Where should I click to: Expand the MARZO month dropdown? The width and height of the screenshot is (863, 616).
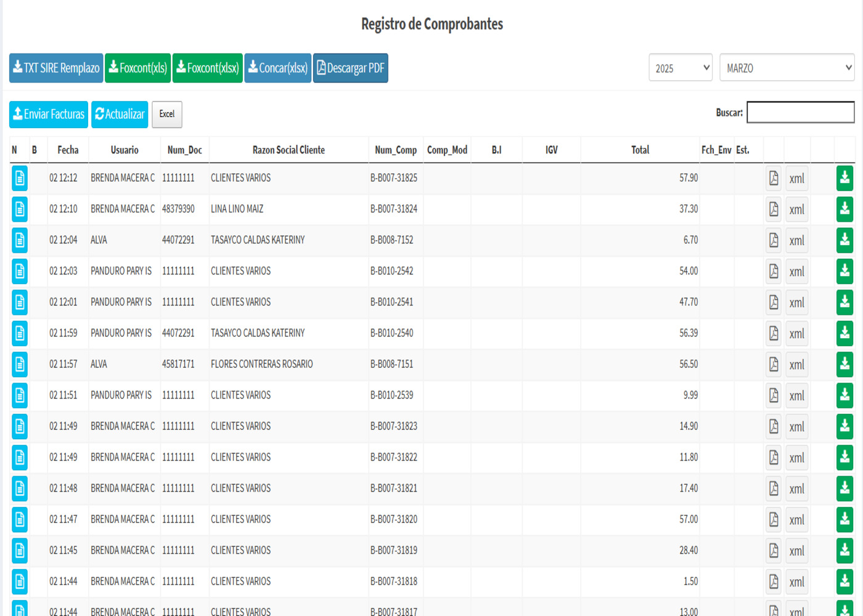[x=787, y=68]
